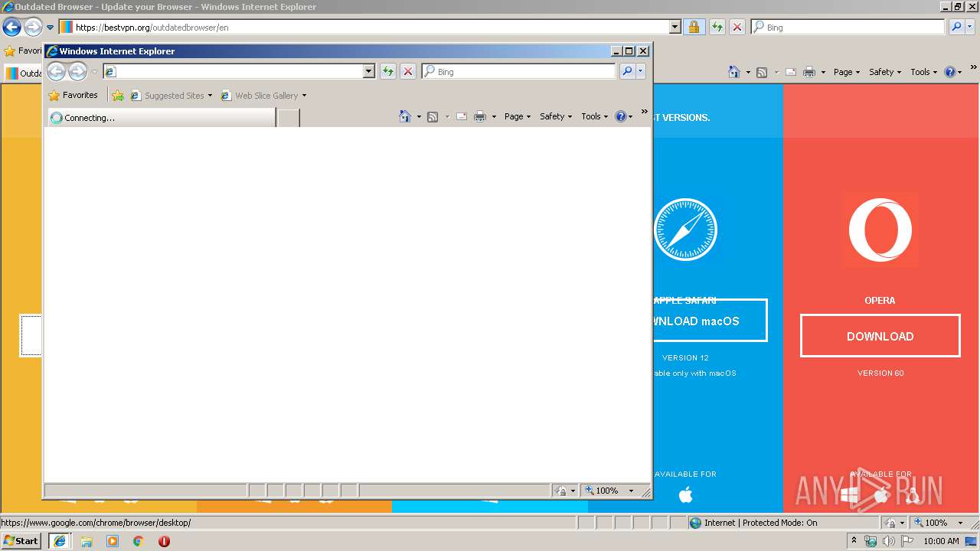Click Refresh icon in background window
The height and width of the screenshot is (551, 980).
(x=717, y=27)
